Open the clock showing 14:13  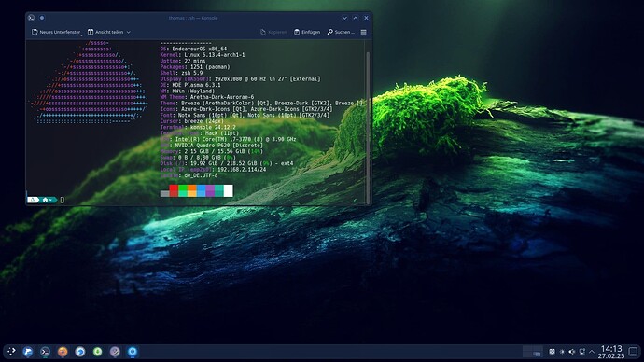click(x=611, y=352)
